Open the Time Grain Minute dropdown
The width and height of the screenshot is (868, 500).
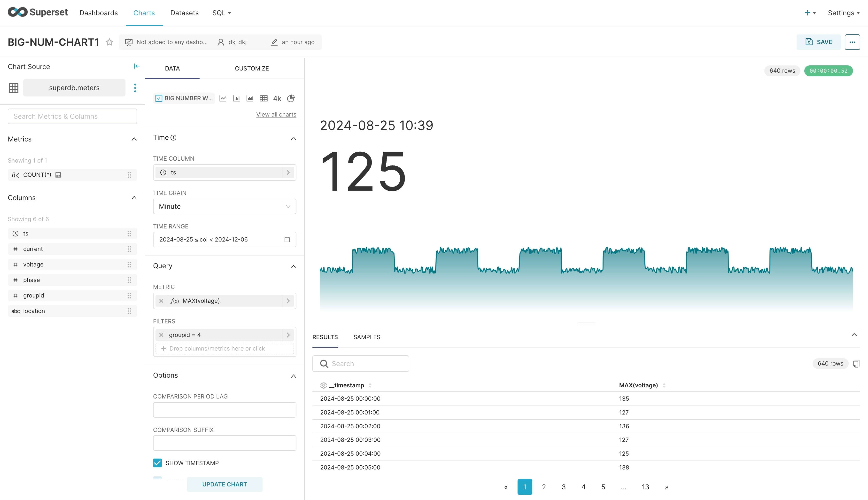tap(225, 206)
